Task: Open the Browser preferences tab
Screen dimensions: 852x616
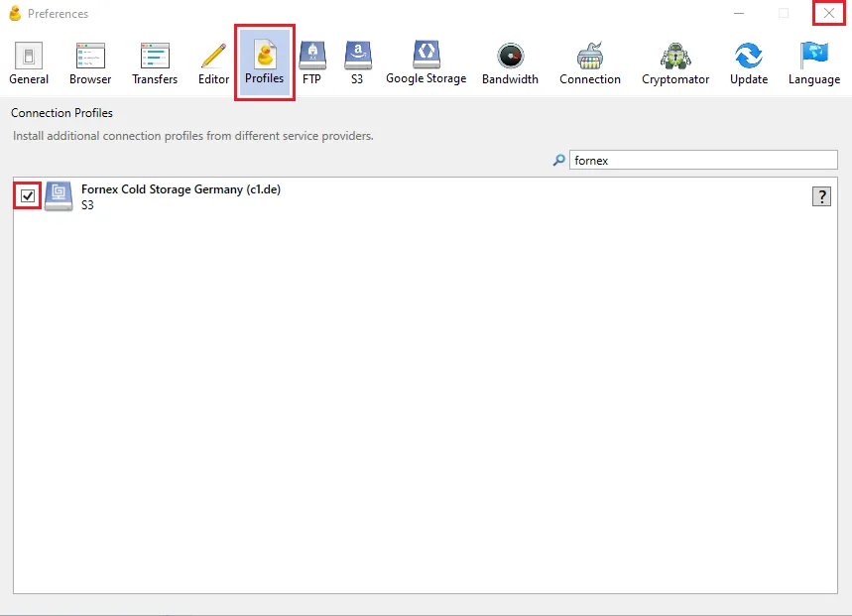Action: [90, 63]
